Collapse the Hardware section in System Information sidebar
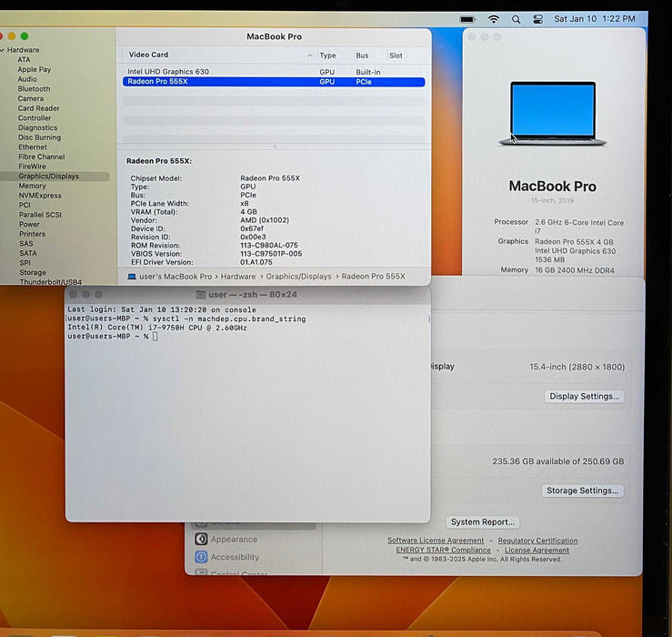672x637 pixels. (3, 50)
